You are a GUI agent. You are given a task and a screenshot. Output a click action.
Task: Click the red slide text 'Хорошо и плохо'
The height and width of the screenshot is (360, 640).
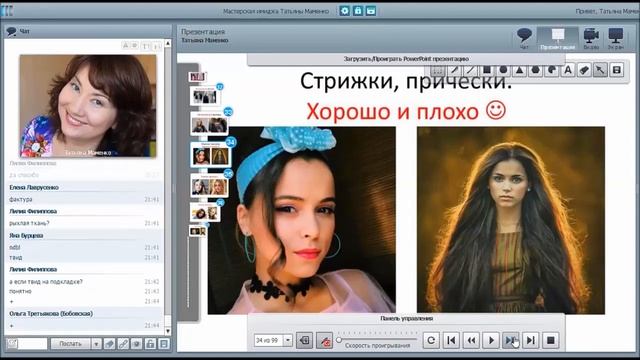pyautogui.click(x=392, y=111)
